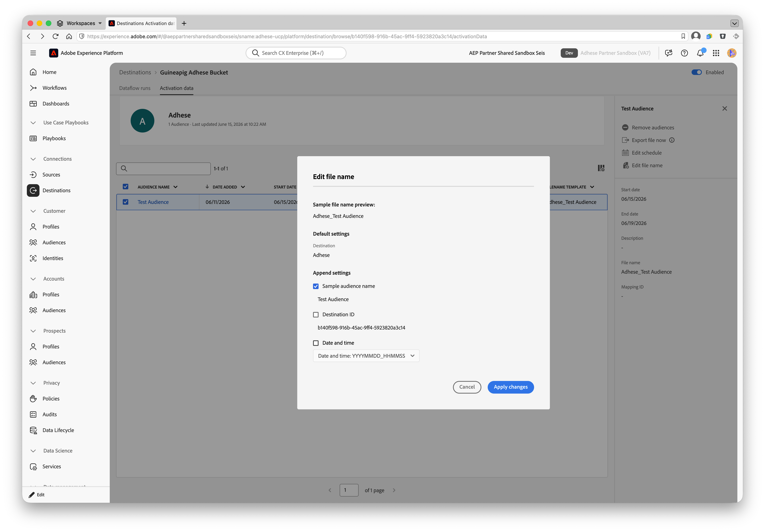Select the Activation data tab
The image size is (765, 532).
176,88
